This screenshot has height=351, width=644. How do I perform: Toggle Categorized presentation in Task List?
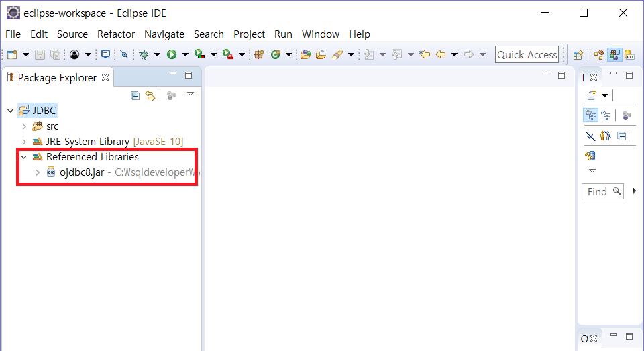coord(590,115)
